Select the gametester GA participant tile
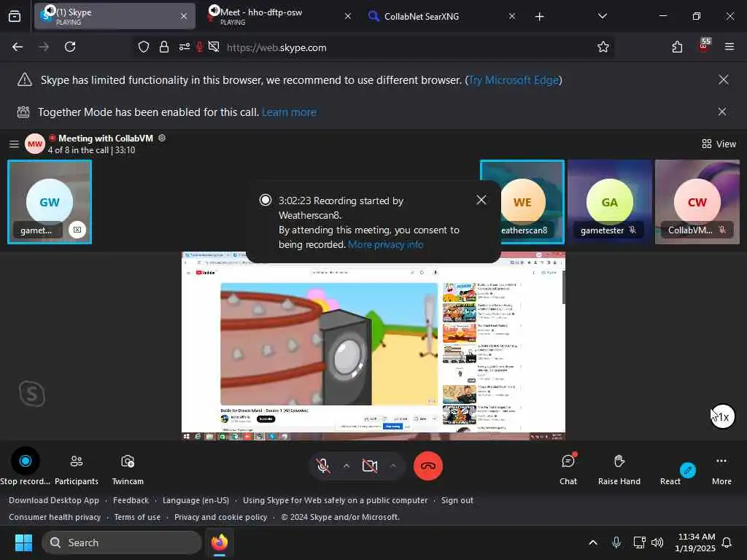The height and width of the screenshot is (560, 747). coord(609,202)
